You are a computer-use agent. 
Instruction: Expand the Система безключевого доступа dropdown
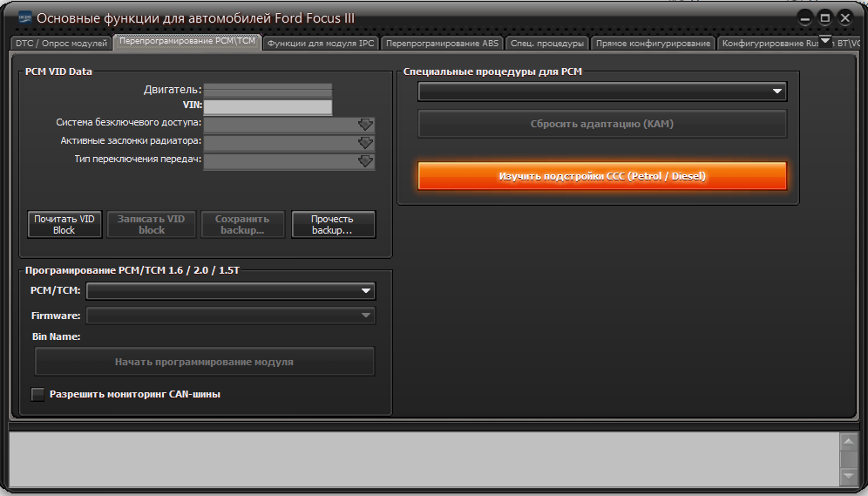tap(365, 124)
